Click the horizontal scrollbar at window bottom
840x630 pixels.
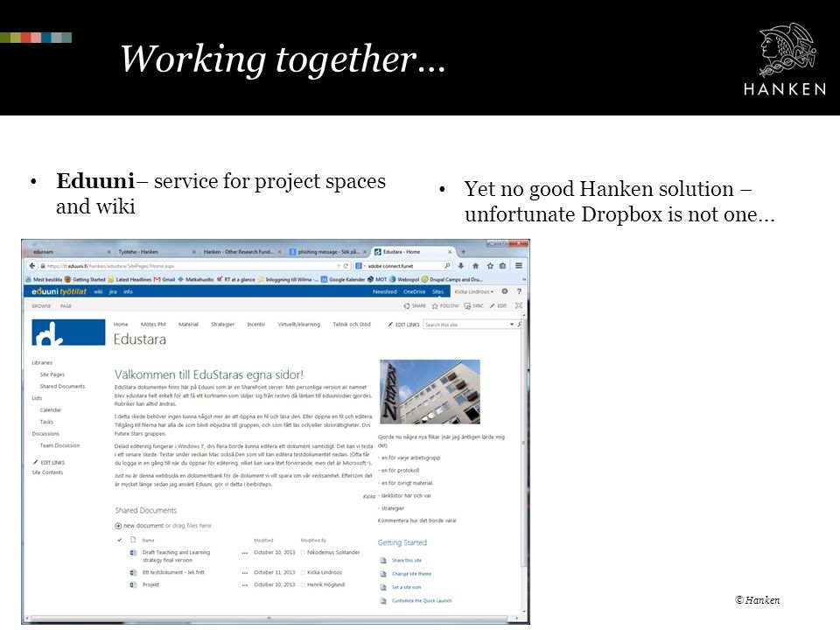click(268, 618)
